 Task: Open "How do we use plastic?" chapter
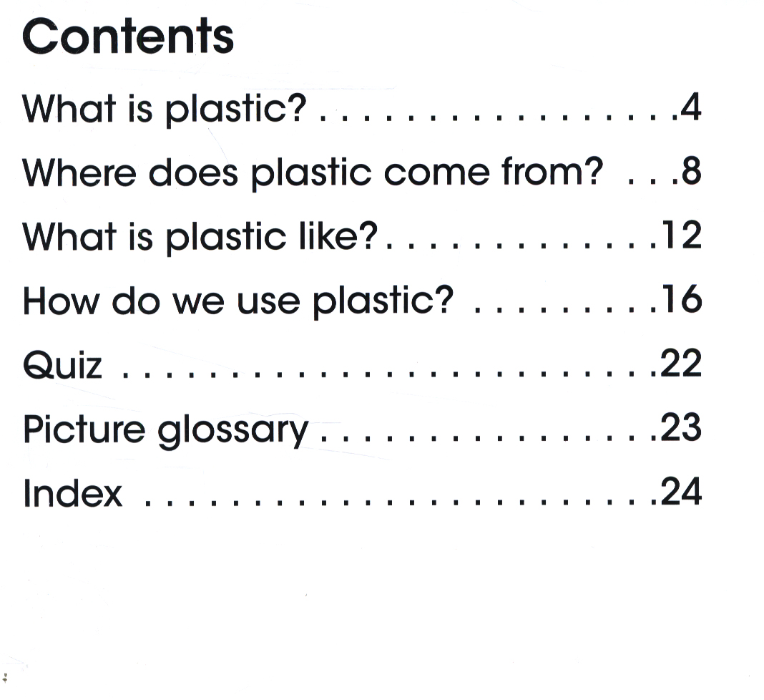point(238,301)
